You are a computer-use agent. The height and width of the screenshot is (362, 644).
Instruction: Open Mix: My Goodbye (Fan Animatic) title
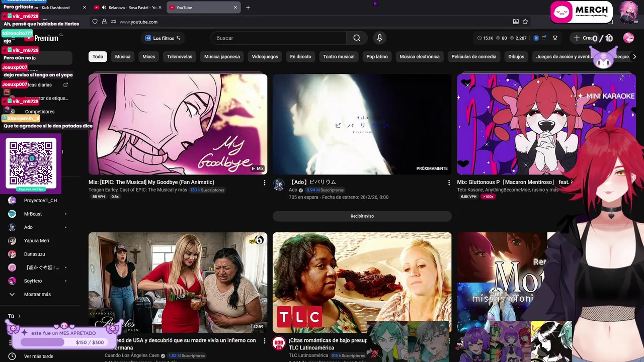[151, 183]
